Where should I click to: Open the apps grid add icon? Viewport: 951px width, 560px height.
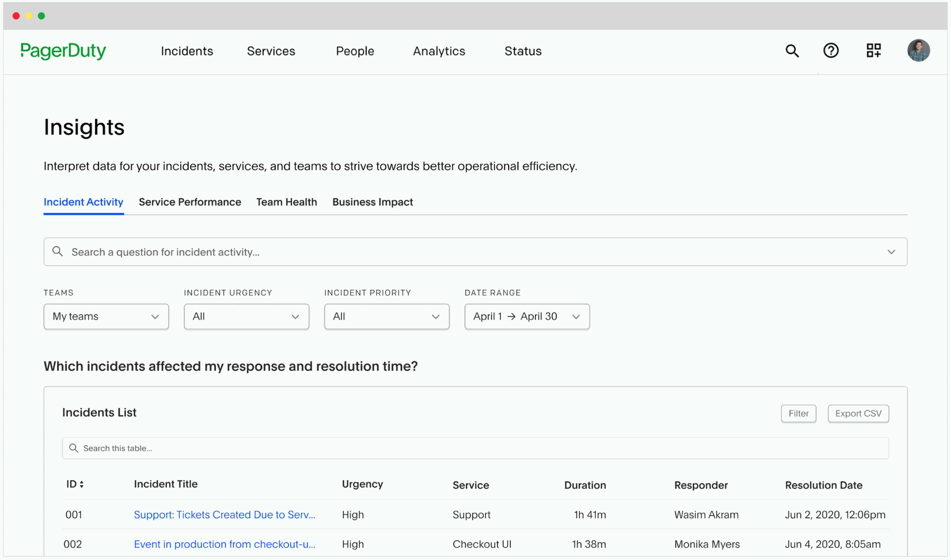(873, 50)
